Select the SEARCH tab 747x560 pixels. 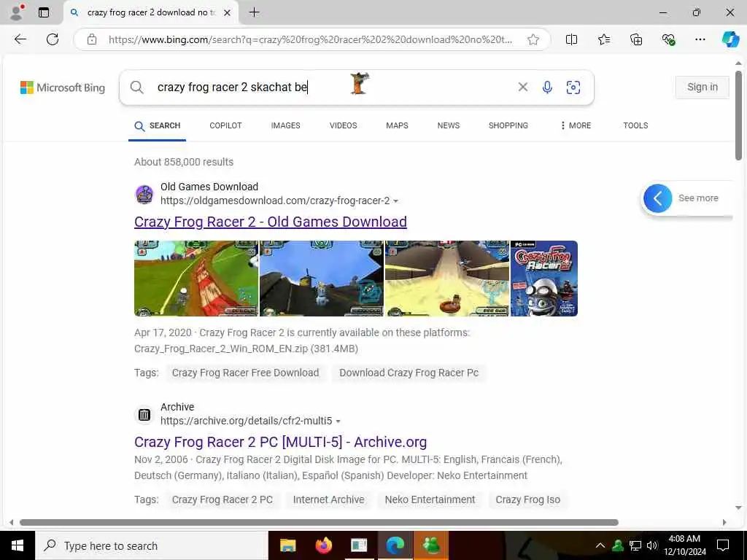158,125
